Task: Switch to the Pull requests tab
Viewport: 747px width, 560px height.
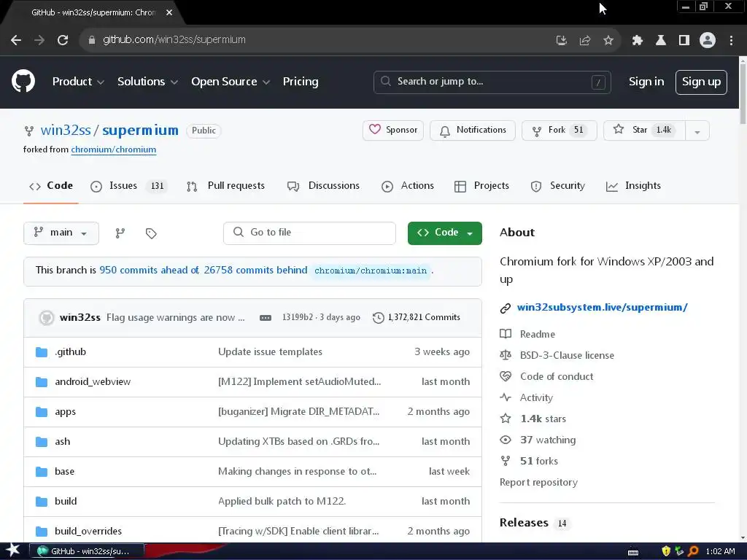Action: (x=226, y=186)
